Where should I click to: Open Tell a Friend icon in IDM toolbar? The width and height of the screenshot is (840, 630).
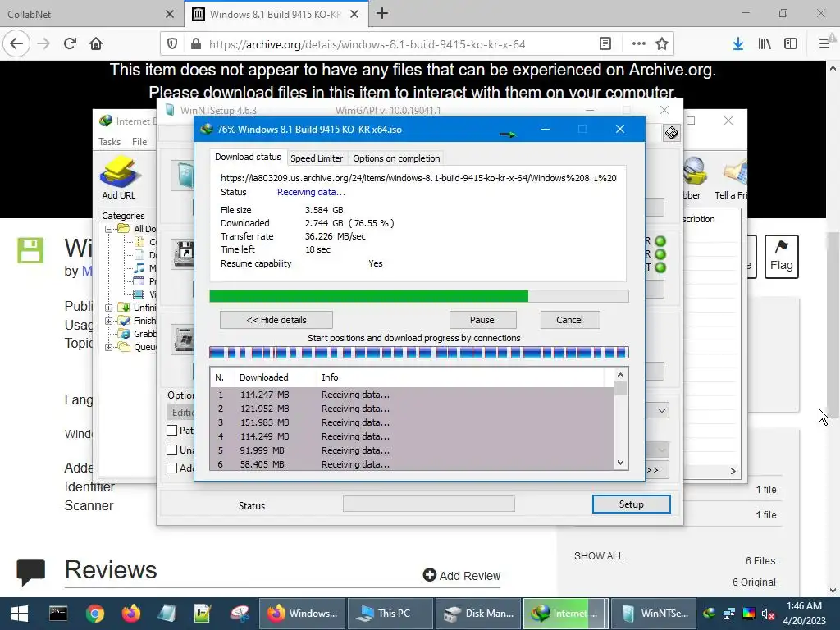pyautogui.click(x=733, y=178)
